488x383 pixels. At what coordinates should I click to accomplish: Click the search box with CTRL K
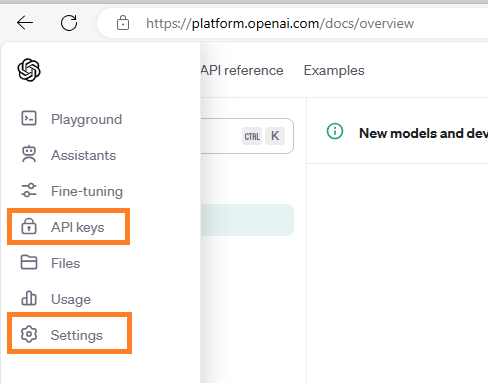(x=247, y=136)
